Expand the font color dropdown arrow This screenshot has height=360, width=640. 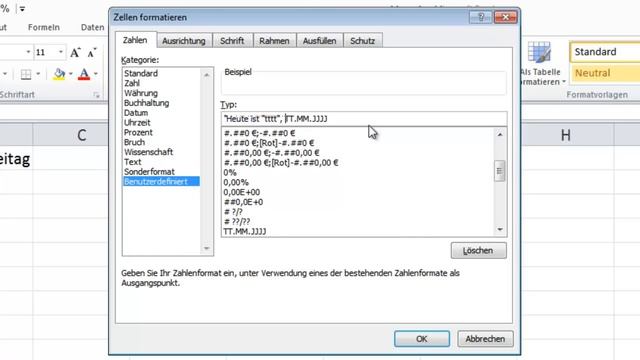(96, 74)
